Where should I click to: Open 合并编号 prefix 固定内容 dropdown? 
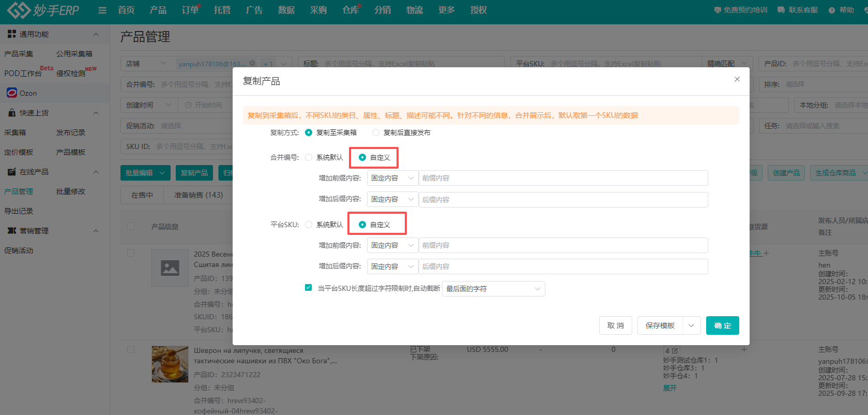tap(392, 178)
